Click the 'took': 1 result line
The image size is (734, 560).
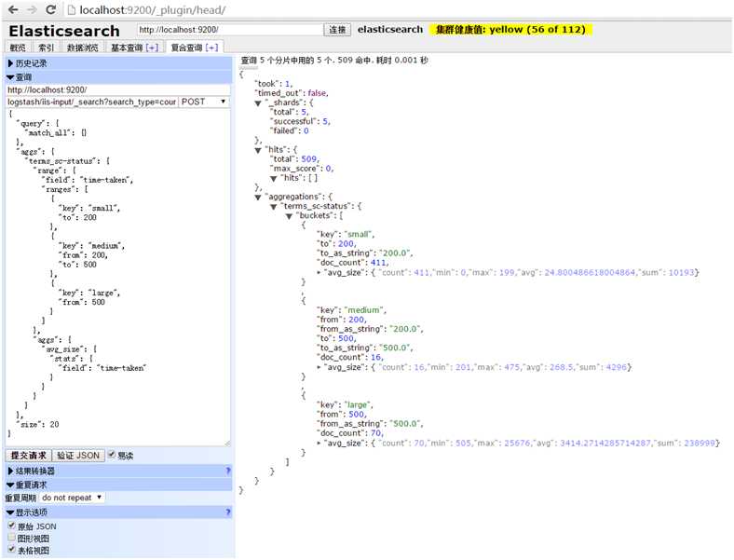click(274, 83)
